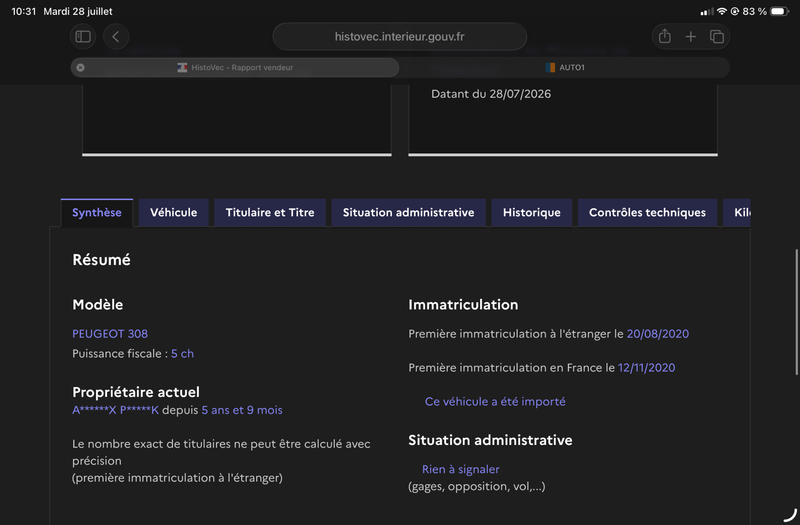Switch to the AUTO1 browser tab
This screenshot has height=525, width=800.
point(565,67)
